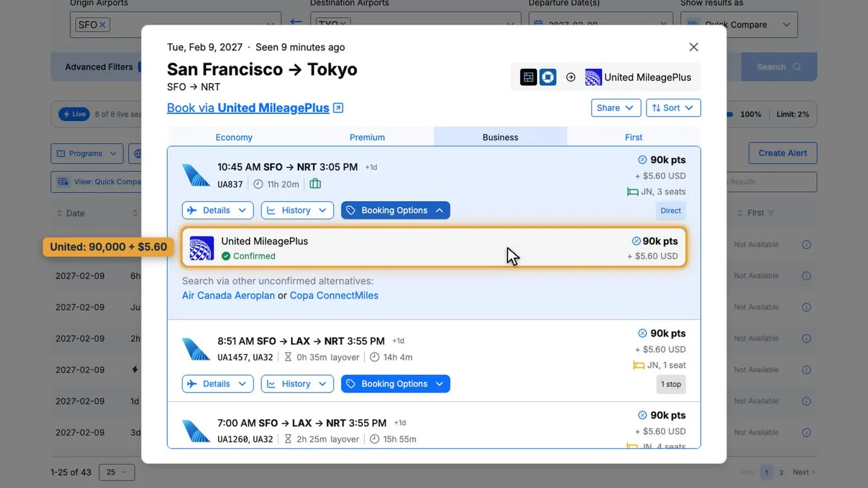Click the luggage icon on UA837 flight
Screen dimensions: 868x488
pyautogui.click(x=315, y=184)
